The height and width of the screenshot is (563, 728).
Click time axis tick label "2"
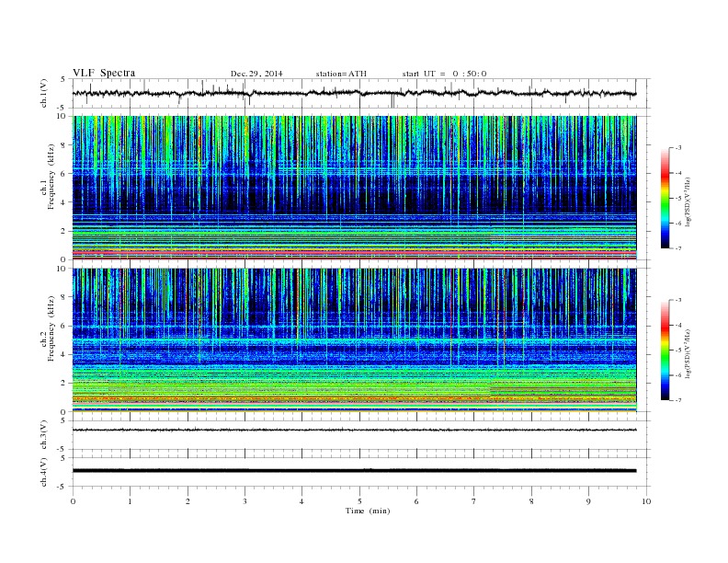pos(188,501)
